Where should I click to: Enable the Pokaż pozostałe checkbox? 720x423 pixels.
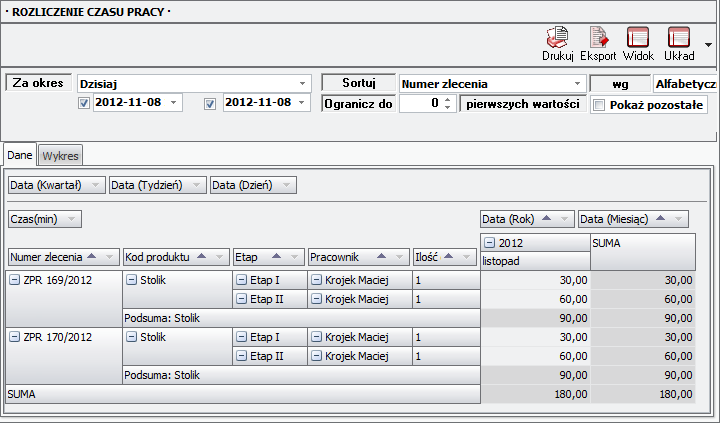tap(599, 105)
